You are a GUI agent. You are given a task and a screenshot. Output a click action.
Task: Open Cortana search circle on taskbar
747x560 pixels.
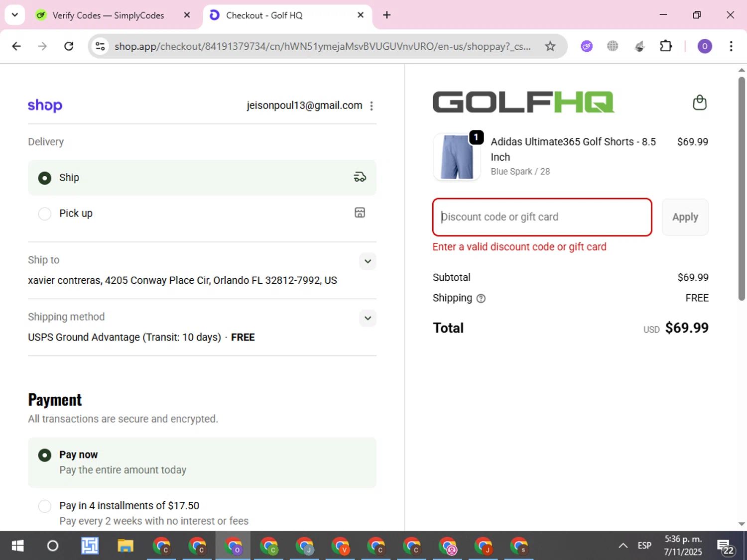click(52, 546)
